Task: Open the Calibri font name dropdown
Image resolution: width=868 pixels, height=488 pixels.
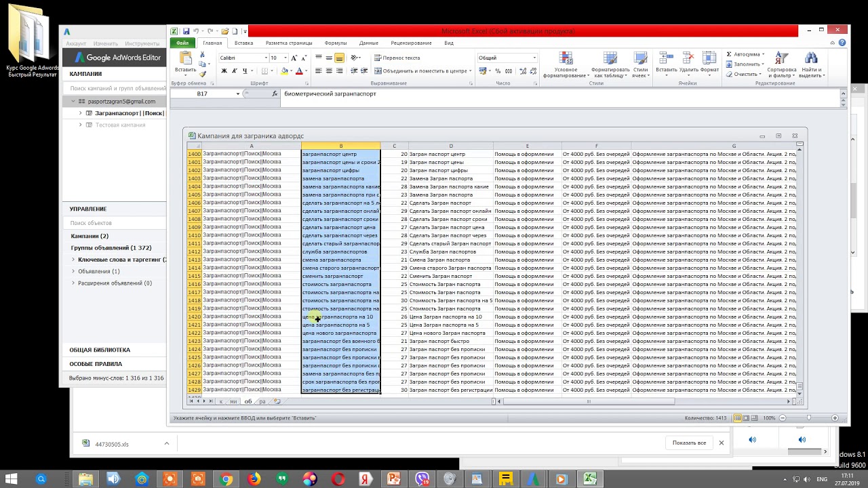Action: coord(265,58)
